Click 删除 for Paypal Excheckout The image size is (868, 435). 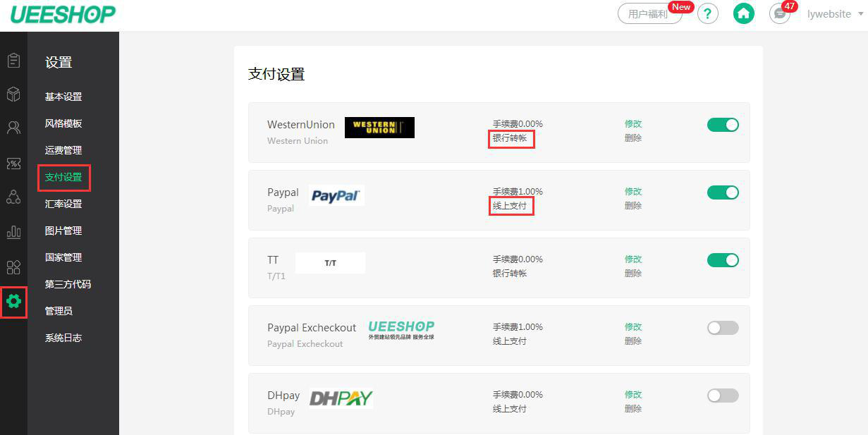click(x=633, y=341)
